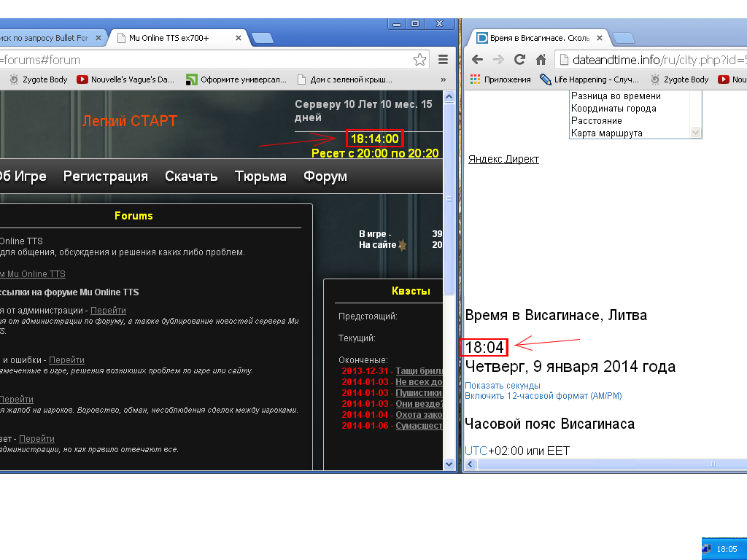Select Карта маршрута list item
Screen dimensions: 747x560
[x=606, y=133]
